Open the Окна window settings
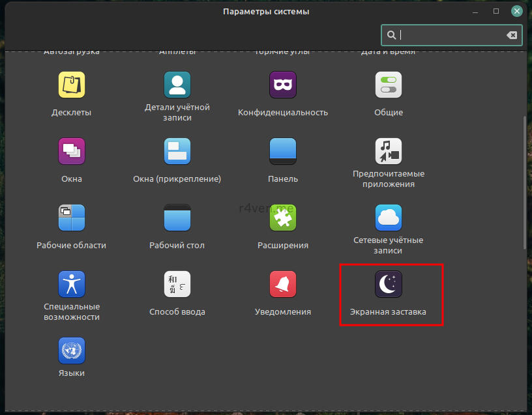The image size is (532, 415). (72, 152)
